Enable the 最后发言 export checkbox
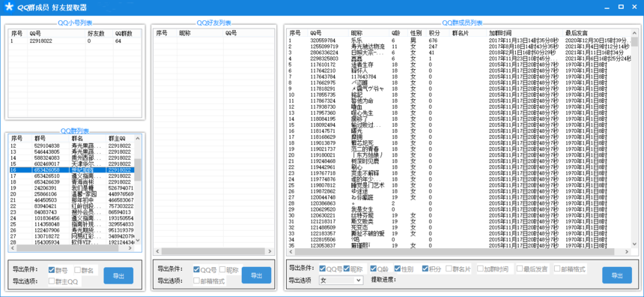This screenshot has width=644, height=297. (520, 268)
